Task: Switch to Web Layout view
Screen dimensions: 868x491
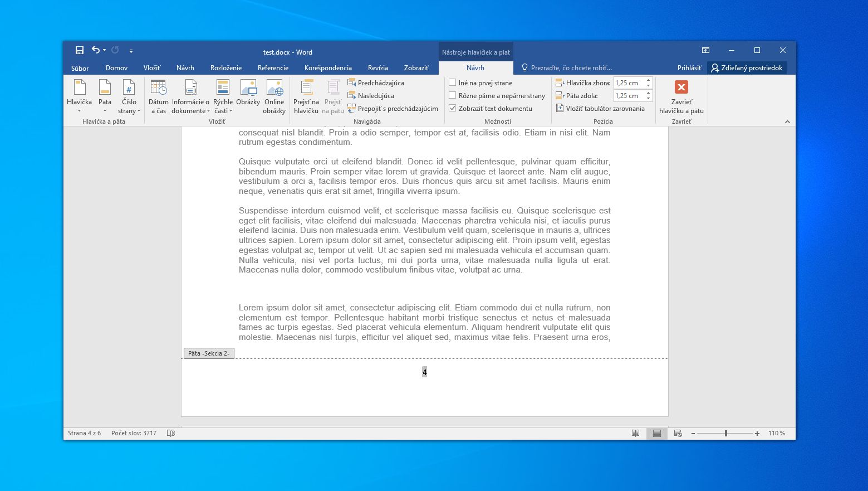Action: (678, 433)
